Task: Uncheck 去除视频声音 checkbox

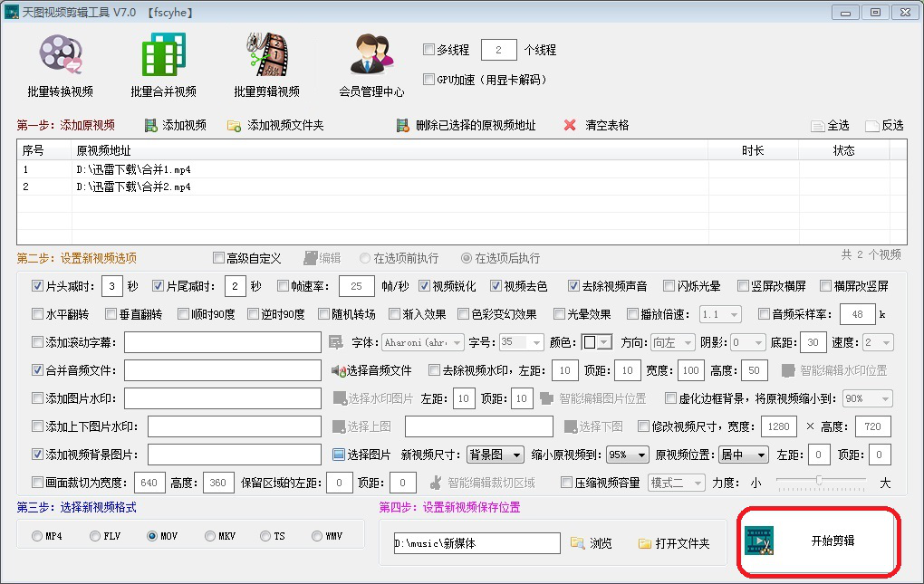Action: [573, 286]
